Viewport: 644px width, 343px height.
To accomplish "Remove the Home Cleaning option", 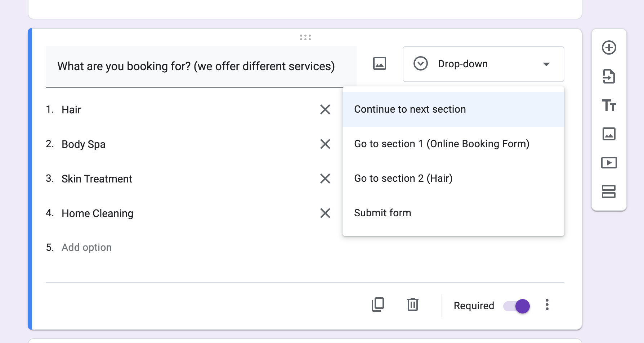I will (x=325, y=213).
